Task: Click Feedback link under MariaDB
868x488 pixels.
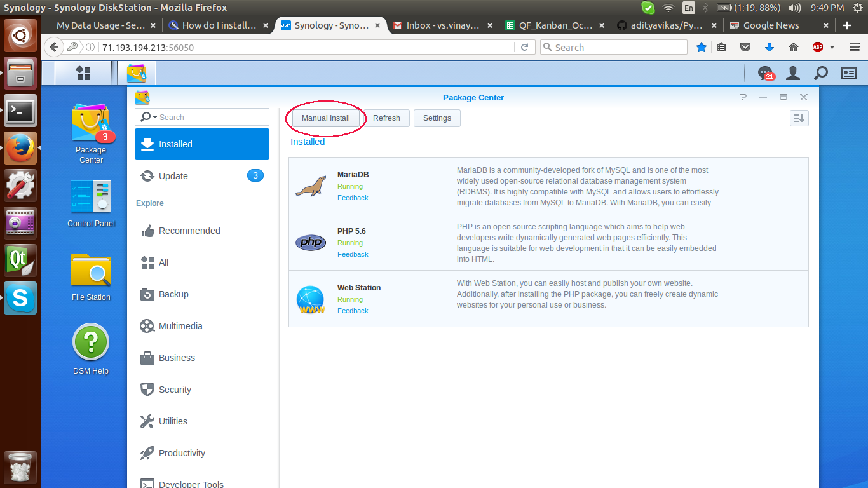Action: [x=353, y=198]
